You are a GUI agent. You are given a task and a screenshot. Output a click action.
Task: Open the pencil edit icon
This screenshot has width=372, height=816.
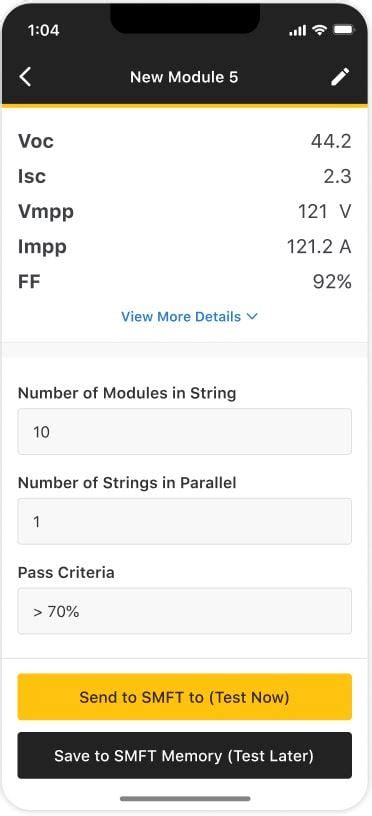[340, 77]
